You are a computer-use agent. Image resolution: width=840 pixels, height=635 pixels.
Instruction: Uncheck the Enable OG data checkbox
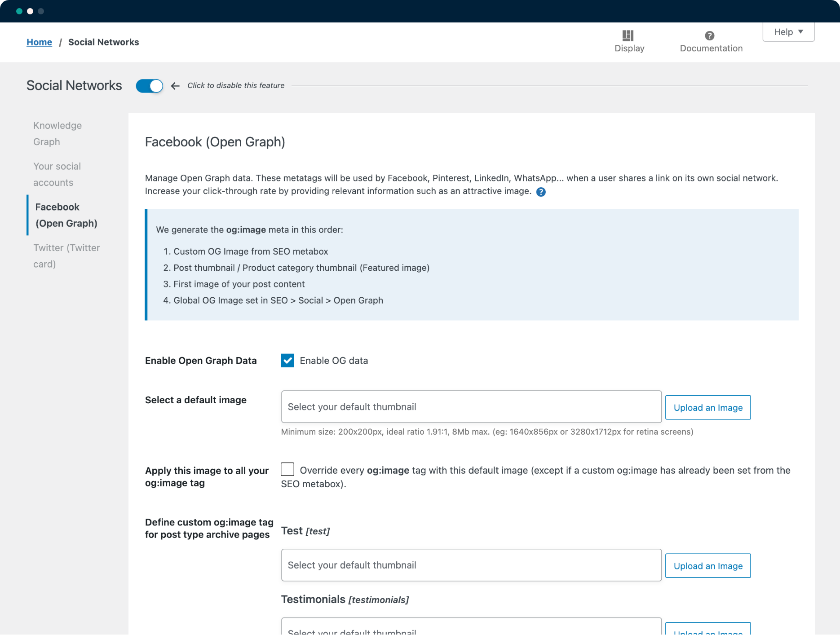(x=287, y=361)
